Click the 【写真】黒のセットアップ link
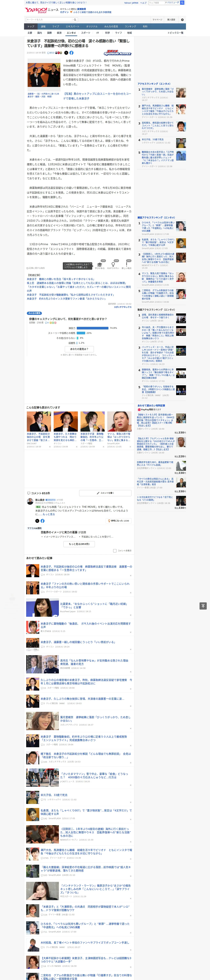Viewport: 210px width, 980px height. (x=97, y=96)
